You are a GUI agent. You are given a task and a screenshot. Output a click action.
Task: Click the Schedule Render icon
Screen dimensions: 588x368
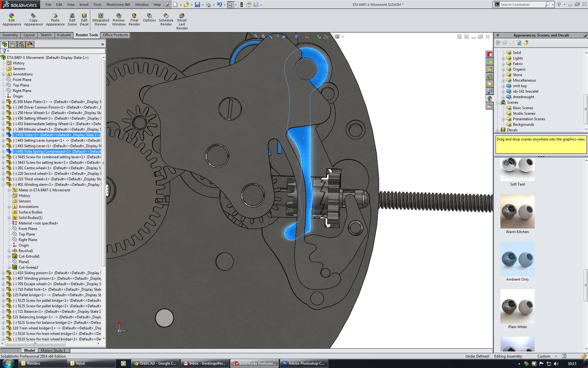(166, 20)
